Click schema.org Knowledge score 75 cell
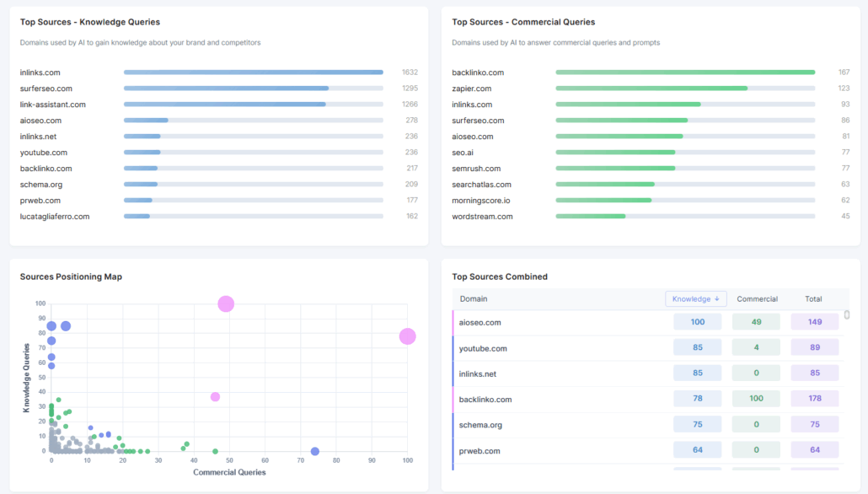The height and width of the screenshot is (494, 868). pos(698,424)
